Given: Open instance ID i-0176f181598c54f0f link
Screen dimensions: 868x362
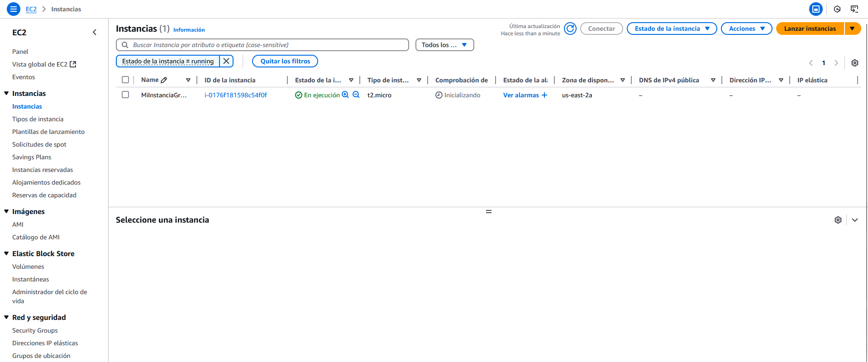Looking at the screenshot, I should click(x=236, y=95).
